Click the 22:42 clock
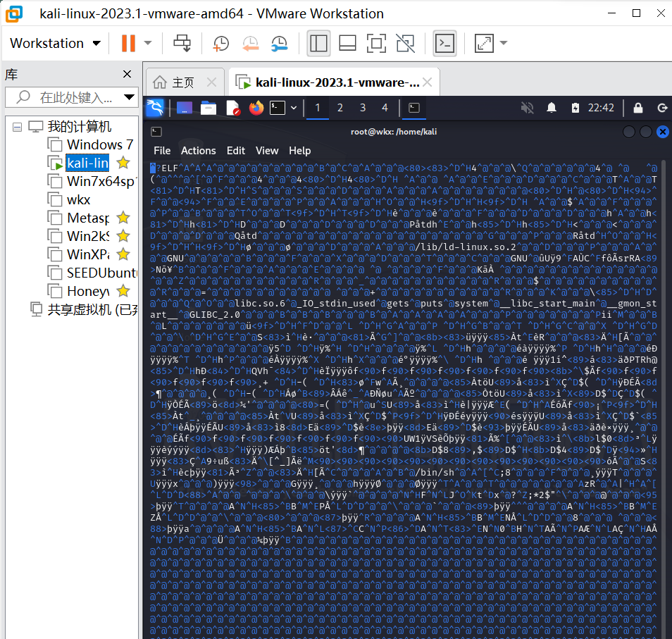 [x=601, y=108]
